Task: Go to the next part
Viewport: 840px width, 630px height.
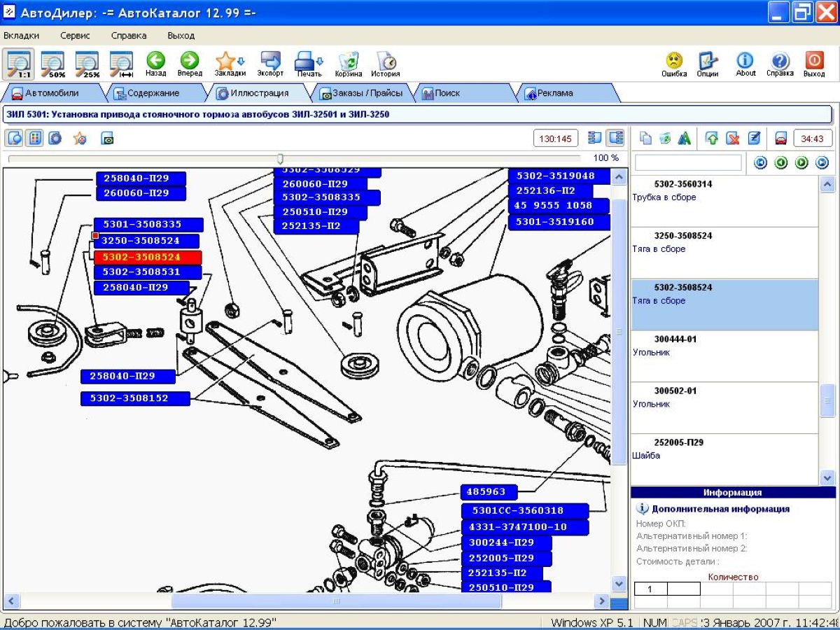Action: point(801,163)
